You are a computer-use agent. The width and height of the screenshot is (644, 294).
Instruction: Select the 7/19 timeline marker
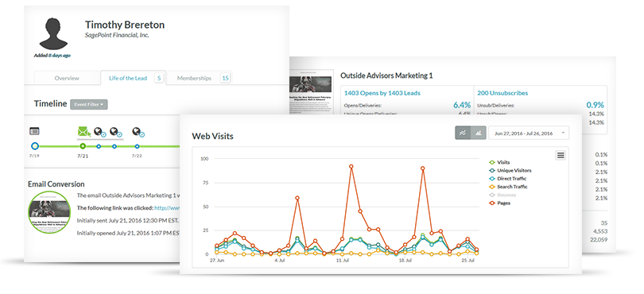(35, 145)
